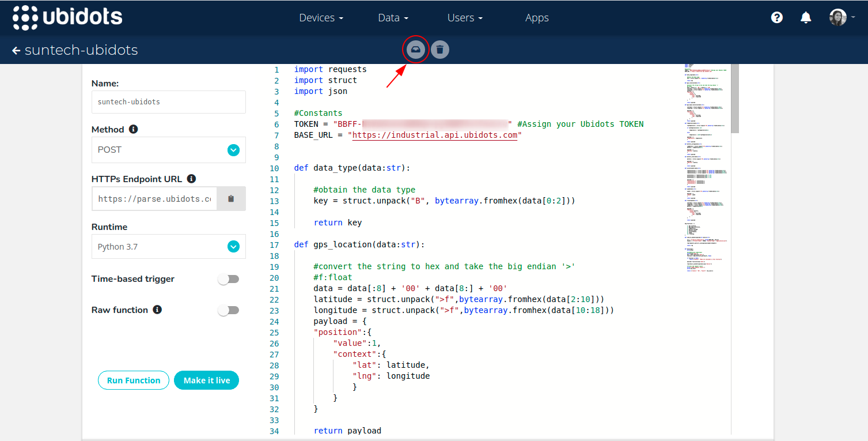Image resolution: width=868 pixels, height=441 pixels.
Task: Show HTTPs Endpoint URL info icon
Action: coord(191,179)
